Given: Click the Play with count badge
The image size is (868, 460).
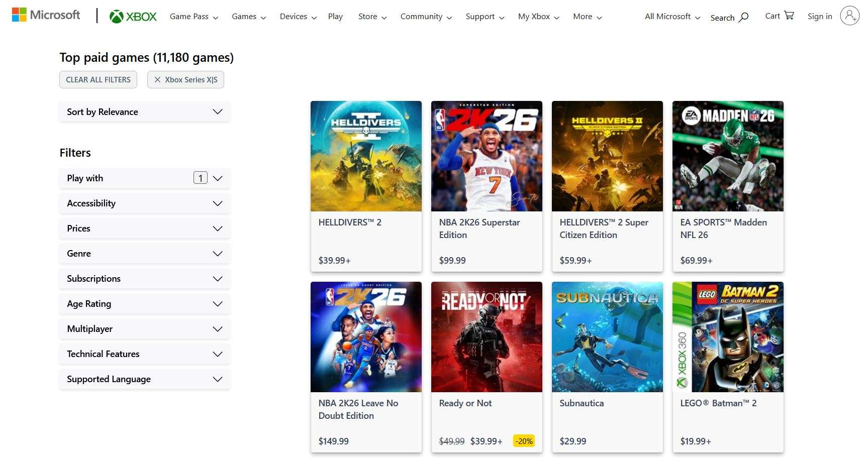Looking at the screenshot, I should [201, 178].
